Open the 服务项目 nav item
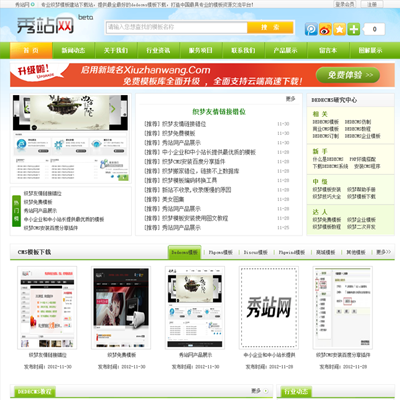This screenshot has height=400, width=400. (x=201, y=50)
